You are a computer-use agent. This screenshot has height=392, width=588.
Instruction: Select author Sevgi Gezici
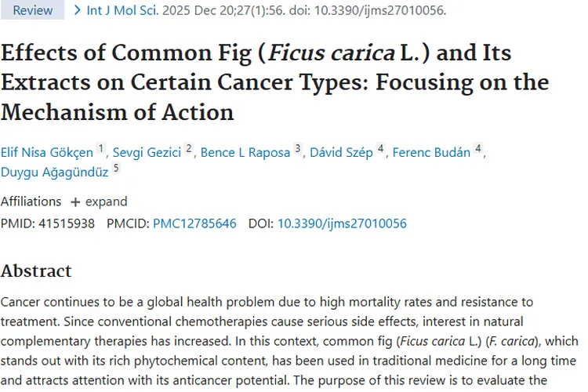[x=147, y=153]
